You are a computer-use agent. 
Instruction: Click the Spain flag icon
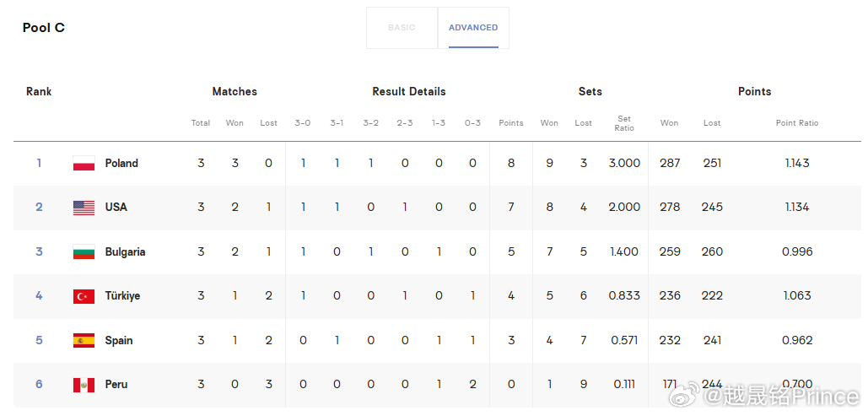84,341
